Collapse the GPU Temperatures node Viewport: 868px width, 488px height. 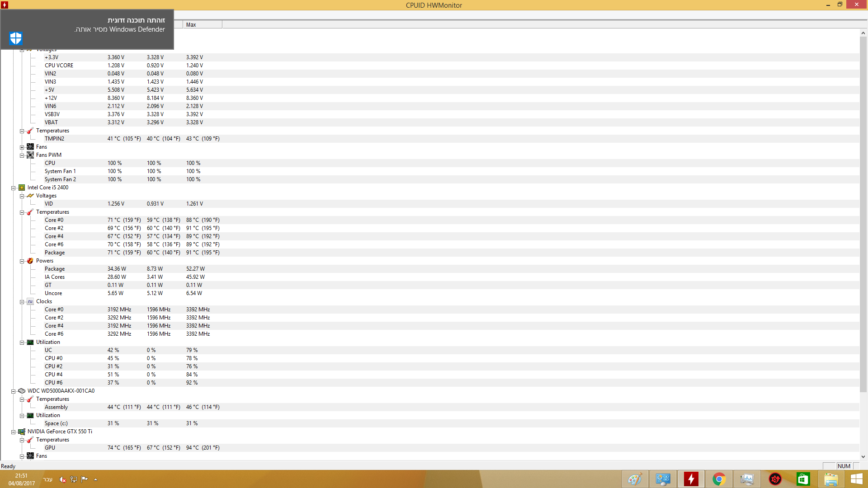pyautogui.click(x=22, y=439)
